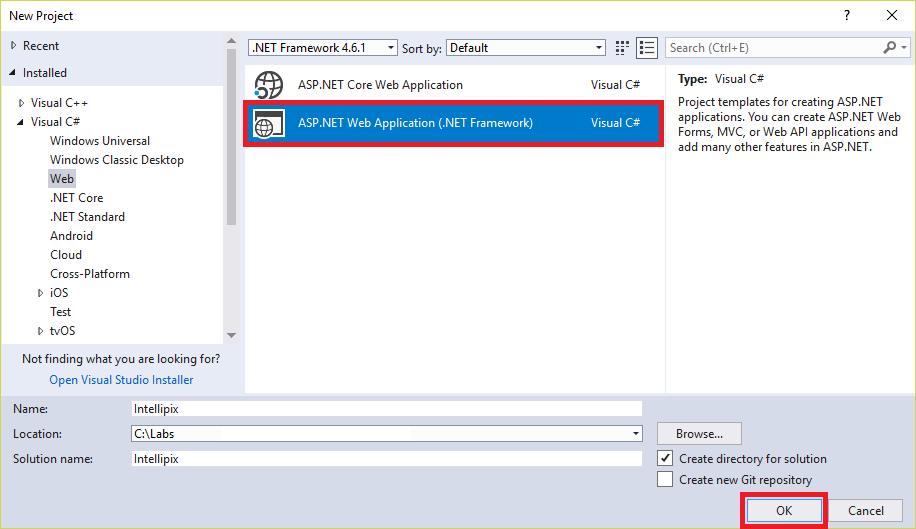Select the Web category

tap(62, 179)
